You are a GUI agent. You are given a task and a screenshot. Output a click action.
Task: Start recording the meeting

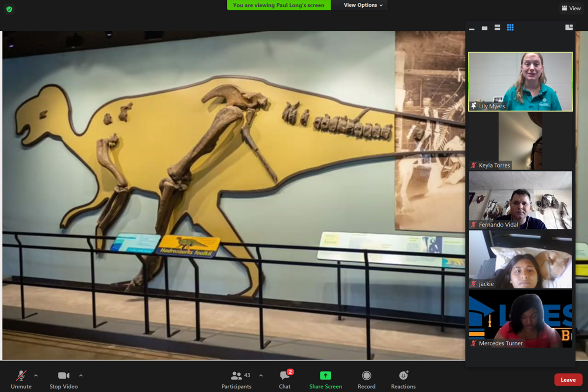click(x=367, y=379)
